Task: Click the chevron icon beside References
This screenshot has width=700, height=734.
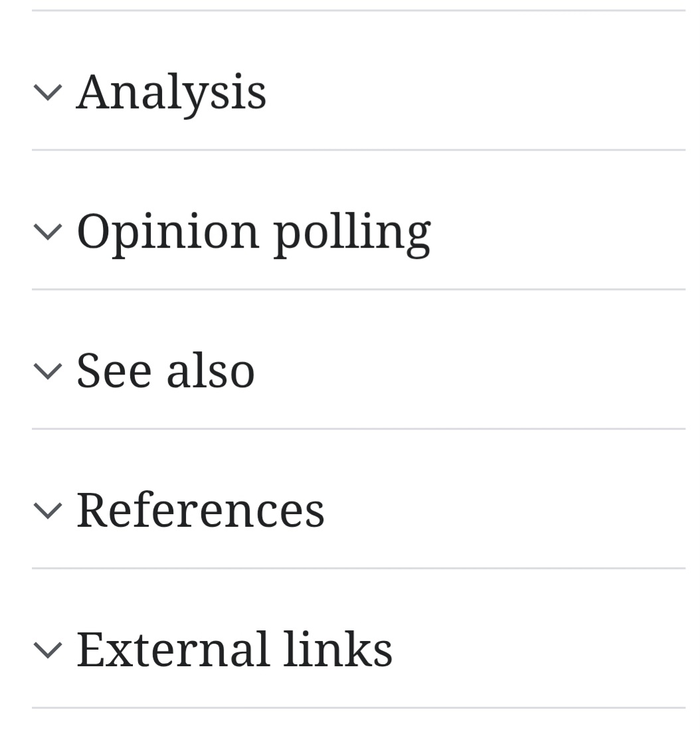Action: (x=47, y=510)
